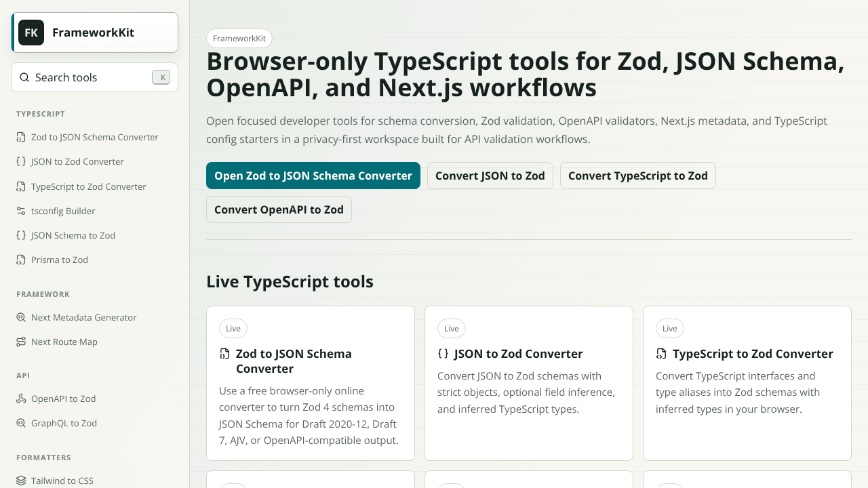Open the TypeScript to Zod Converter card title

(x=753, y=354)
